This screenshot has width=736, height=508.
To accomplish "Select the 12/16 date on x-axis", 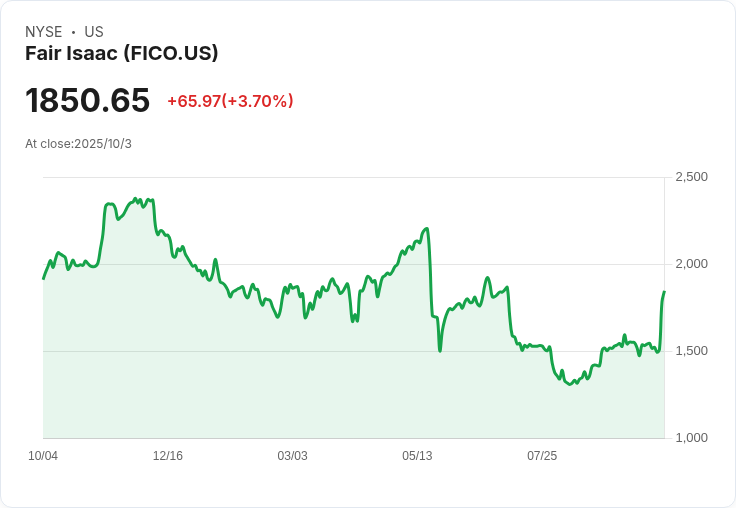I will tap(168, 456).
